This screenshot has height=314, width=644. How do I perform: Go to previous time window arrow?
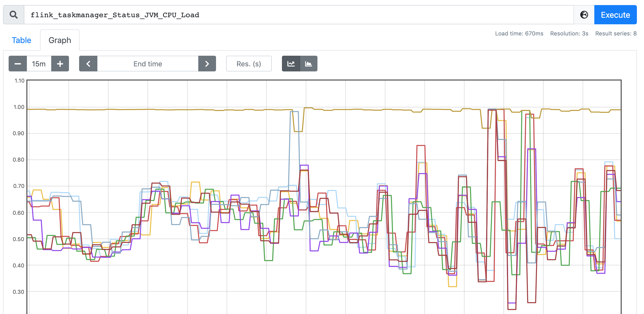[x=88, y=64]
